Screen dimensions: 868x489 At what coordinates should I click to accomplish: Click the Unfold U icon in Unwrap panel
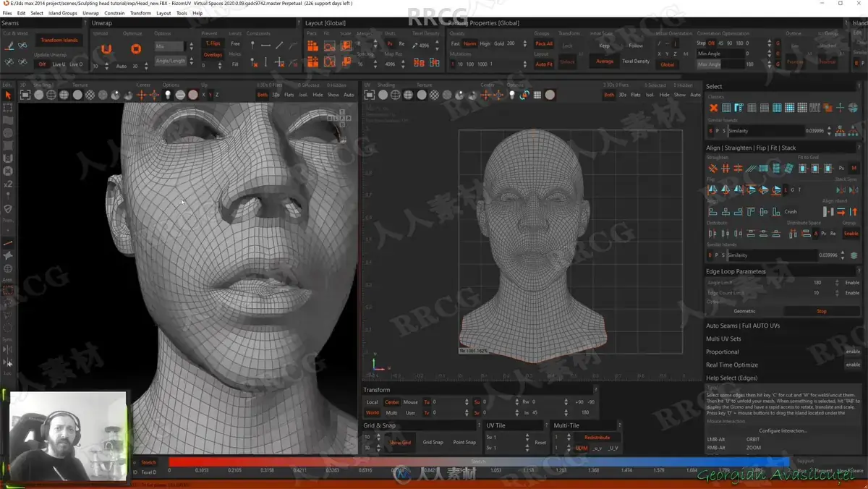click(106, 49)
